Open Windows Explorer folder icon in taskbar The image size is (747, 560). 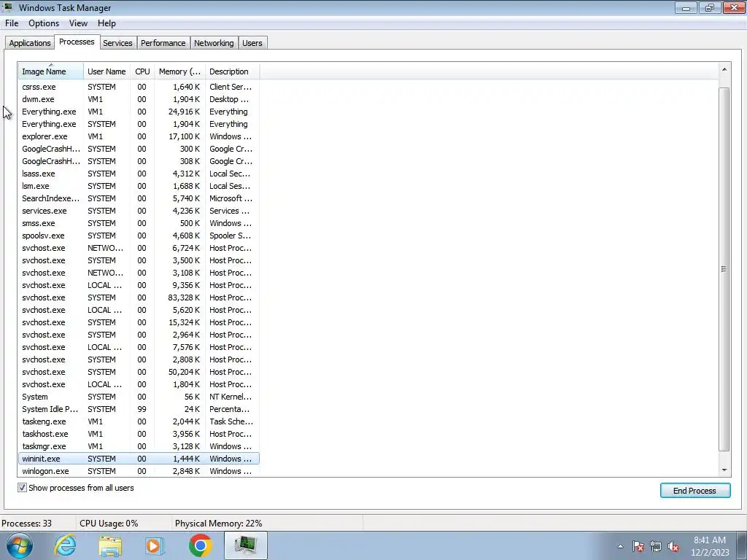point(110,545)
